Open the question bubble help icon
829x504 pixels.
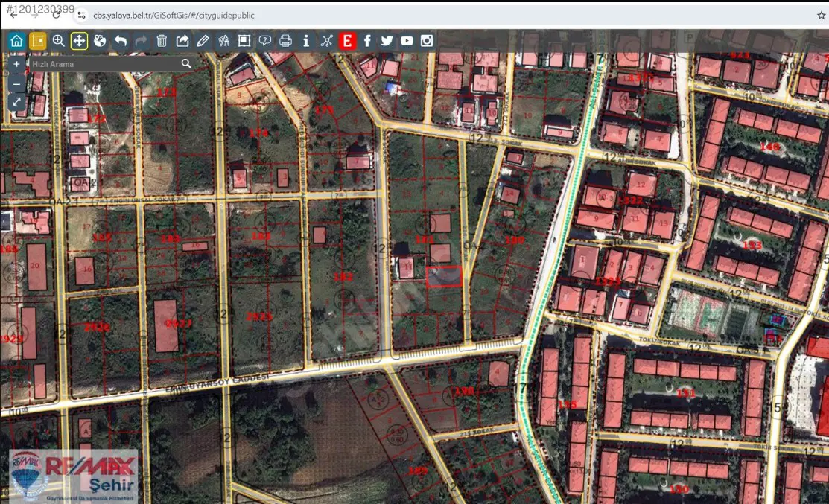pos(265,41)
